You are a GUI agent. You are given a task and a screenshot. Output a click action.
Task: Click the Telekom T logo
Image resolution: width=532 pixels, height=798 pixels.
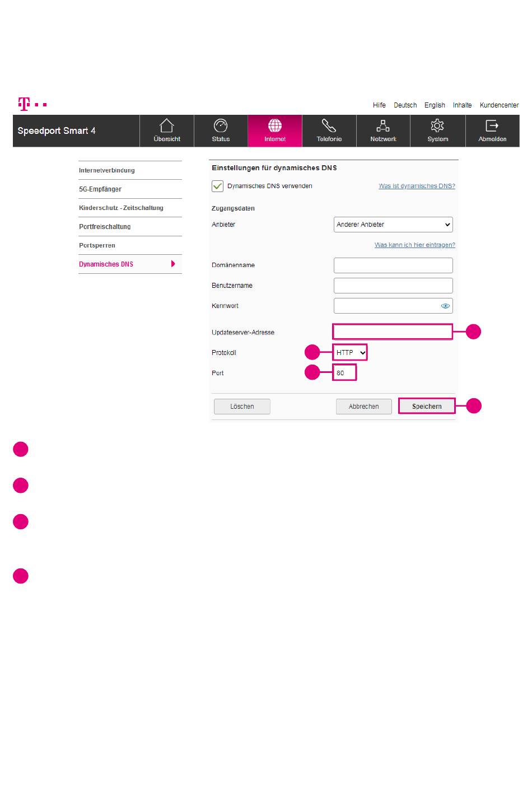[x=24, y=104]
